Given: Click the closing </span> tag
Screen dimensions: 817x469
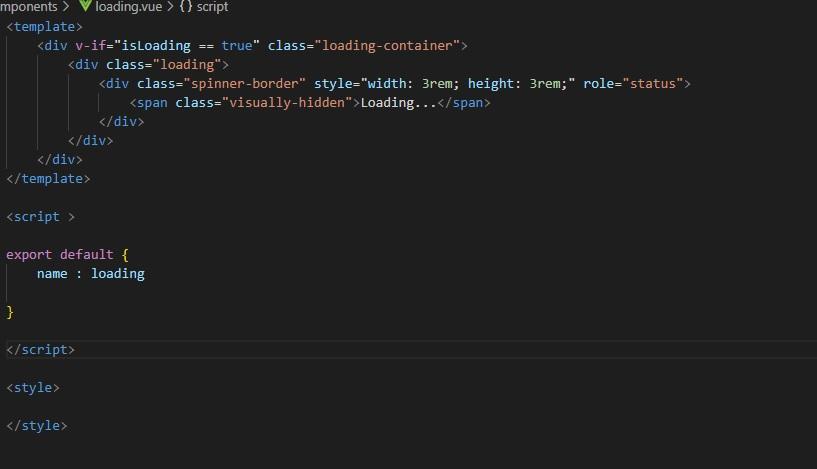Looking at the screenshot, I should (464, 103).
